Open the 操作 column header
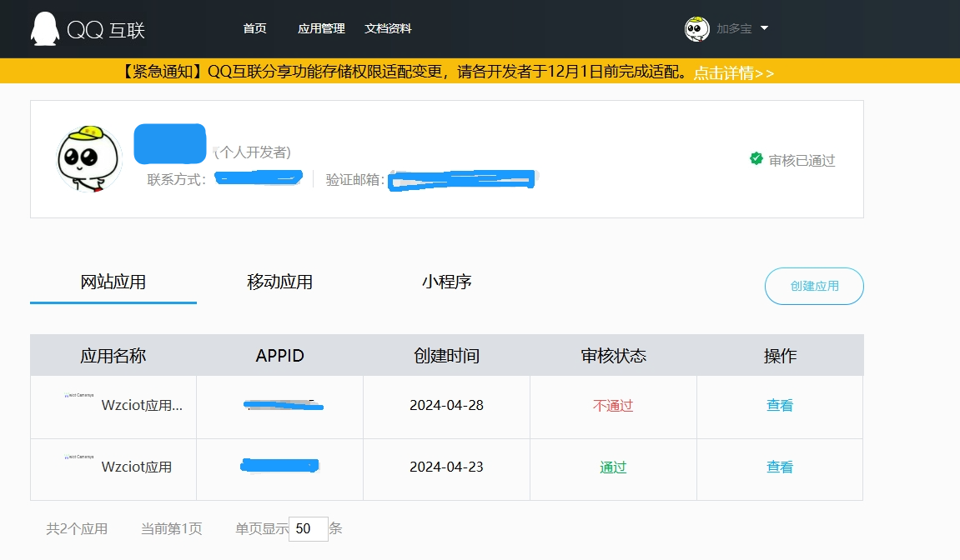 (780, 355)
